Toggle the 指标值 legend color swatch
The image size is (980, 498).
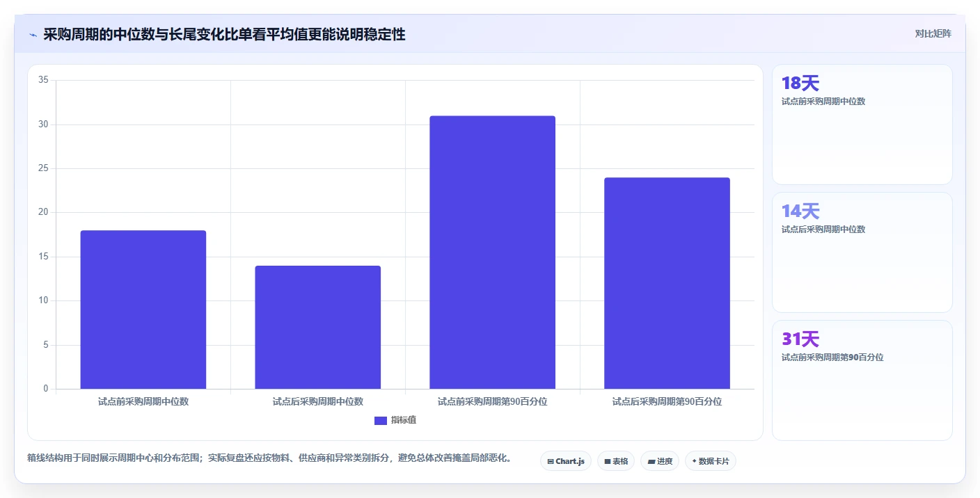coord(380,420)
